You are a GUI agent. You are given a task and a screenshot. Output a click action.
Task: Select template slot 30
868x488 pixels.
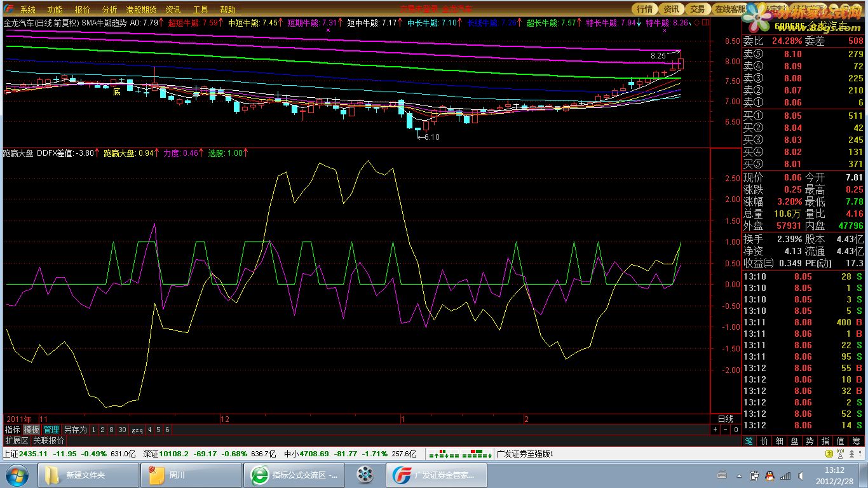122,430
